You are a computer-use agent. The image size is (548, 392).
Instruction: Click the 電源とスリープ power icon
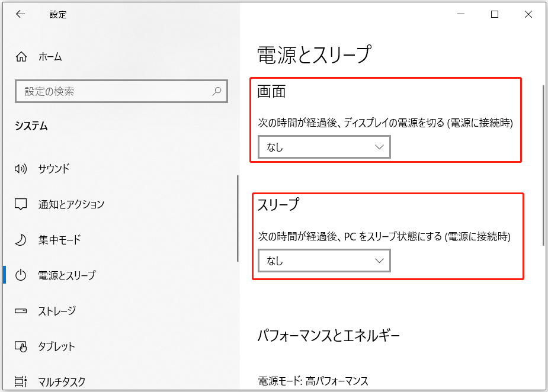(x=20, y=275)
